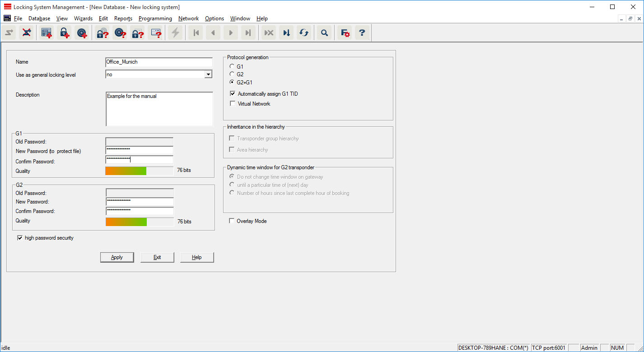Open the Programming menu
Screen dimensions: 644x352
pyautogui.click(x=155, y=19)
